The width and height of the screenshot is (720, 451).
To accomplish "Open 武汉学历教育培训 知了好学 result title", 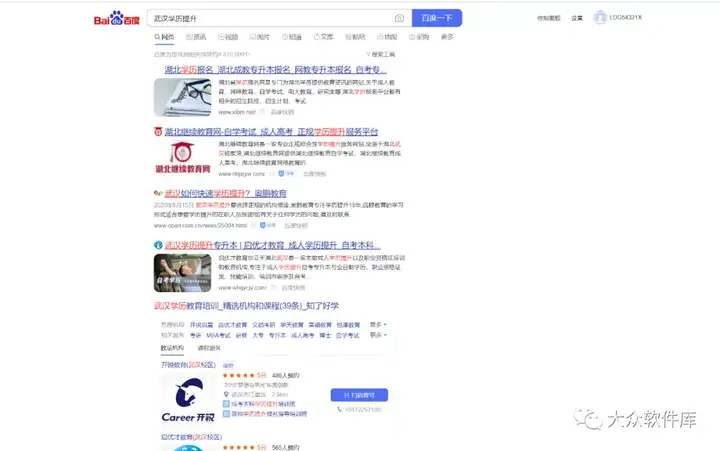I will [x=246, y=306].
